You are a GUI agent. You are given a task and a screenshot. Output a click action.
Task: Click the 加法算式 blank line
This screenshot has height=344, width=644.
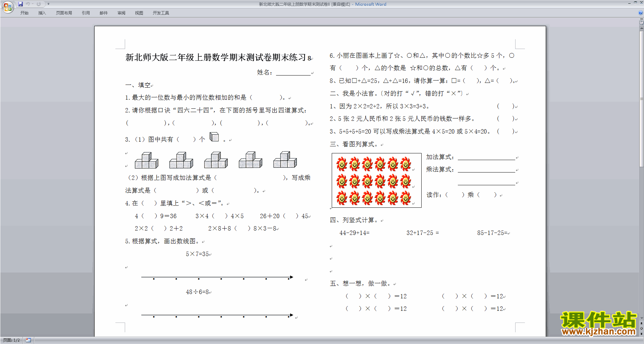[486, 157]
